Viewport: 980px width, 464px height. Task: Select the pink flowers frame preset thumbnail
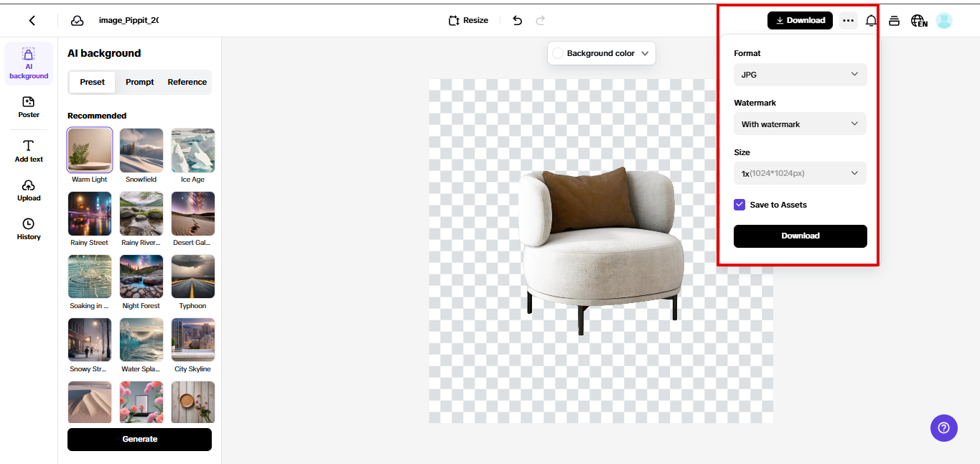point(141,402)
